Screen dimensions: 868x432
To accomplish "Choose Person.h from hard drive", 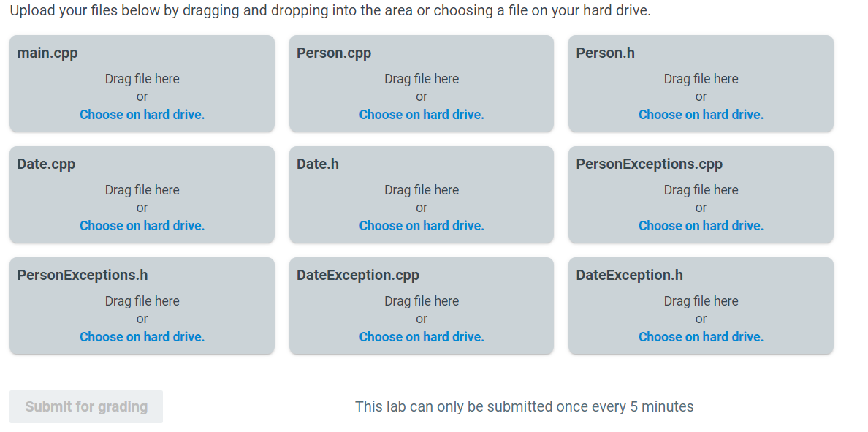I will coord(701,114).
